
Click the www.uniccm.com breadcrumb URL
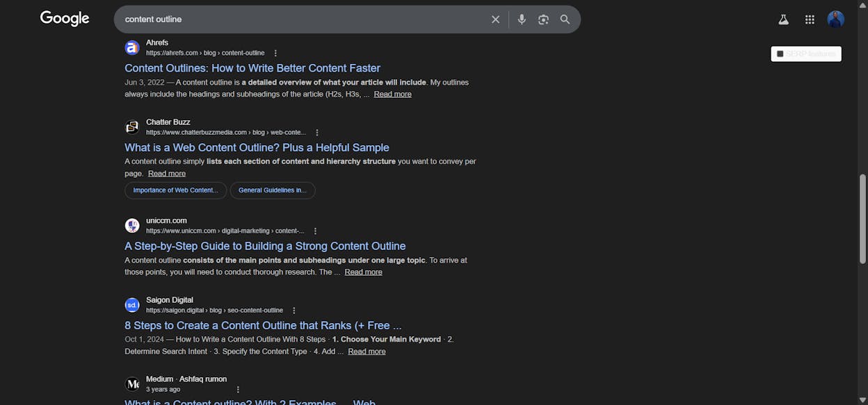click(x=225, y=231)
